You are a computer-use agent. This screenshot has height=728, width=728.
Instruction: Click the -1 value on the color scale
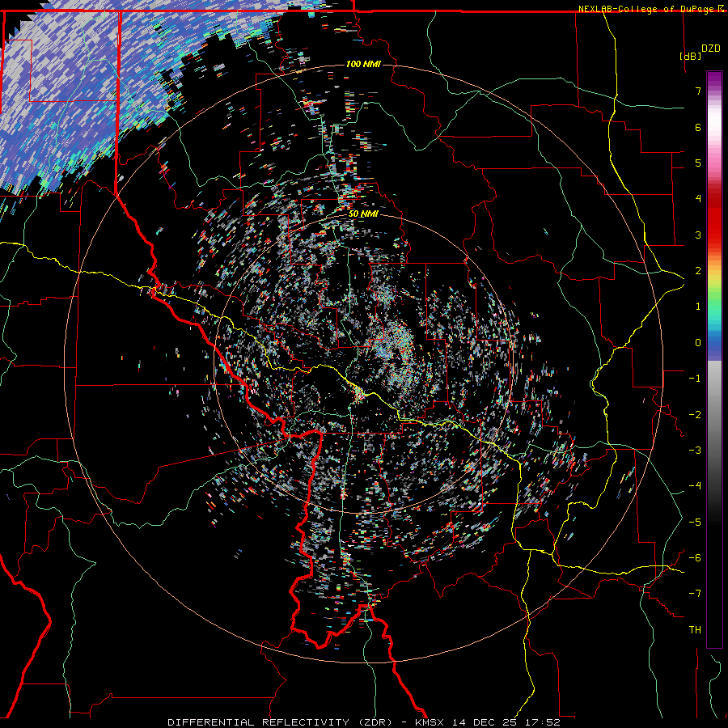[695, 379]
